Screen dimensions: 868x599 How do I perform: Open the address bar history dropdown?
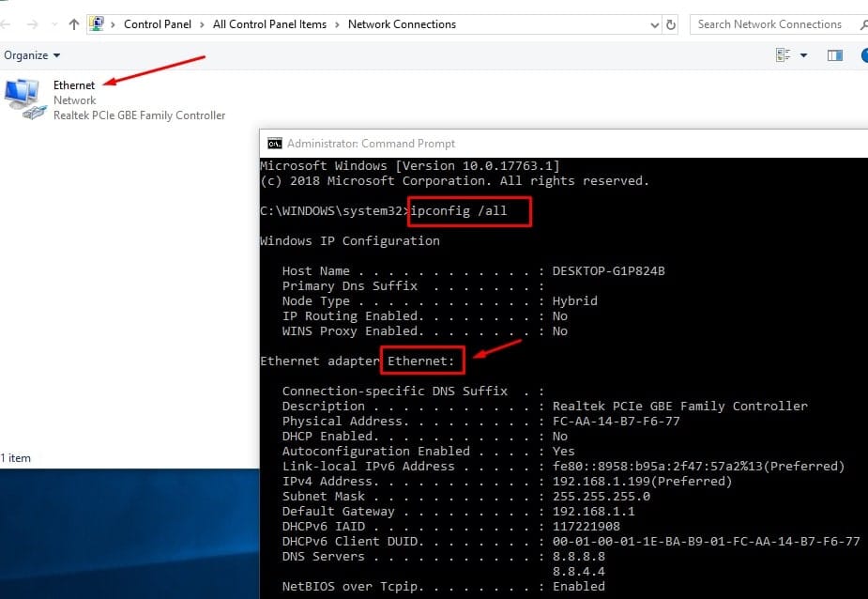[654, 24]
